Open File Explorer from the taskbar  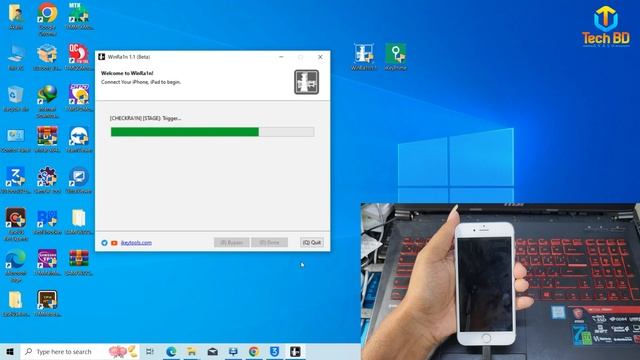click(191, 351)
